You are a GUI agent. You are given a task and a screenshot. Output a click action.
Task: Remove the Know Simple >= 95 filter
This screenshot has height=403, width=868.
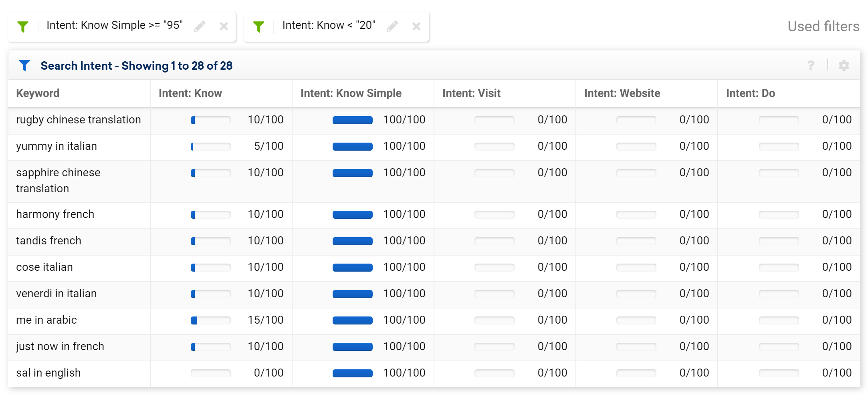(224, 26)
